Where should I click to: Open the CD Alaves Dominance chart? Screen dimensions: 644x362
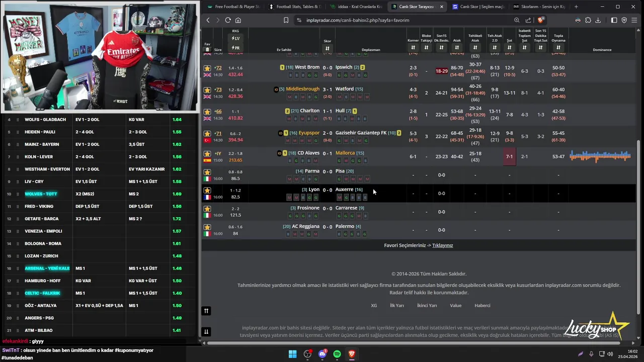tap(600, 156)
